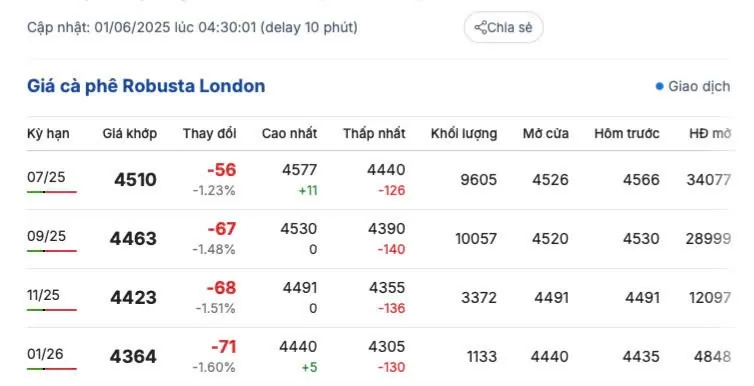The width and height of the screenshot is (754, 386).
Task: Click the share icon beside Chia sẻ
Action: point(480,27)
